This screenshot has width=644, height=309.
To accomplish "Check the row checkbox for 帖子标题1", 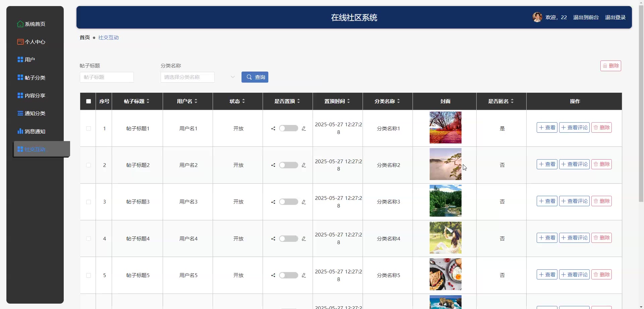I will point(89,128).
